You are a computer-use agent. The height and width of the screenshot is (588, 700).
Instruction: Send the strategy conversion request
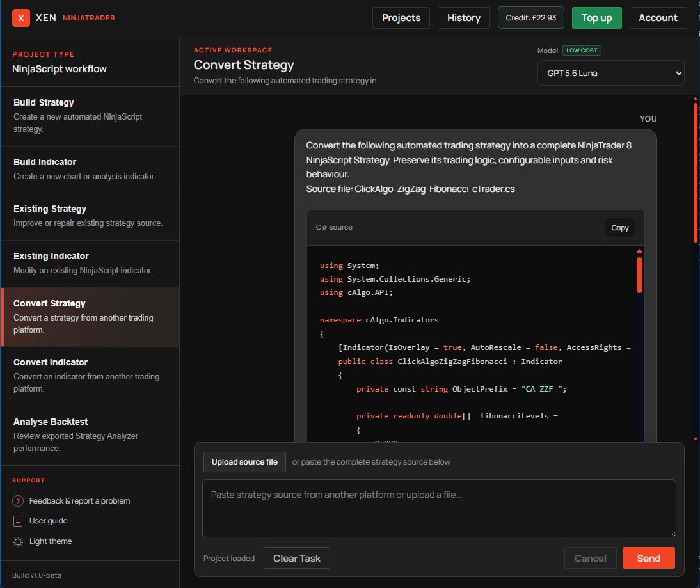tap(648, 558)
